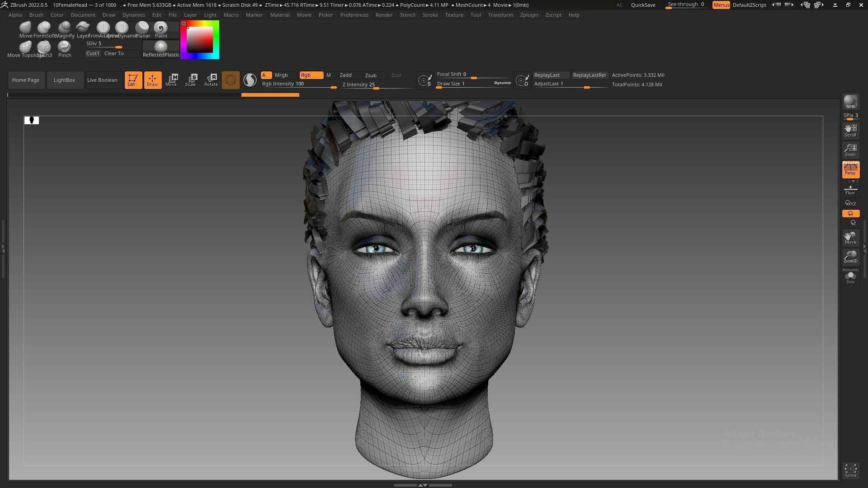
Task: Toggle Y-axis rotation mode
Action: pos(850,213)
